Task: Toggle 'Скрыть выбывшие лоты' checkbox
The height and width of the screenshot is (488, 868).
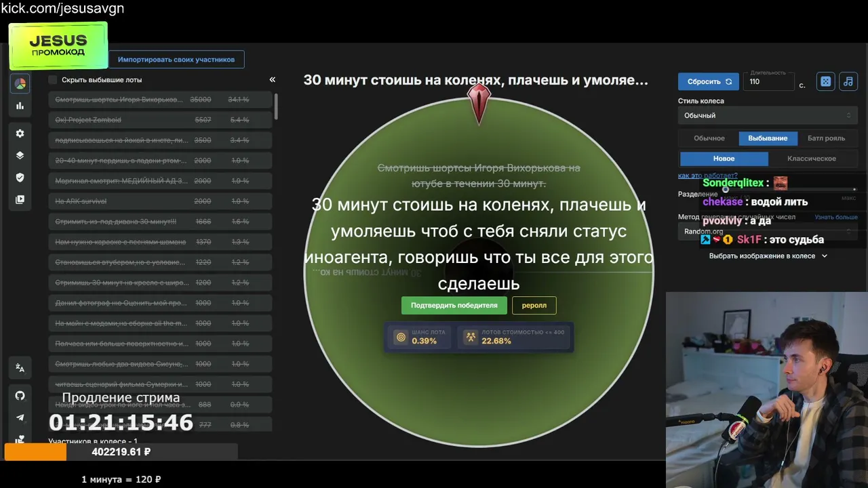Action: point(52,80)
